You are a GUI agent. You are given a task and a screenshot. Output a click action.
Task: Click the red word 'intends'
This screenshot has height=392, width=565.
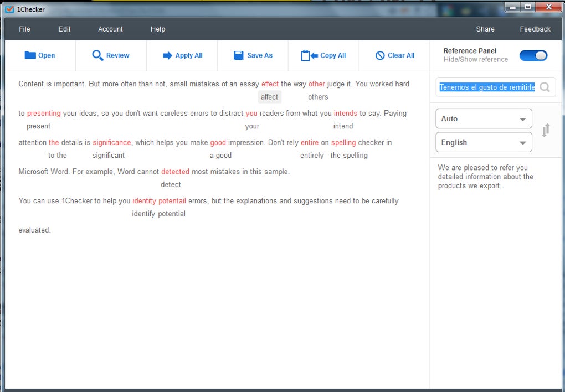(x=345, y=113)
